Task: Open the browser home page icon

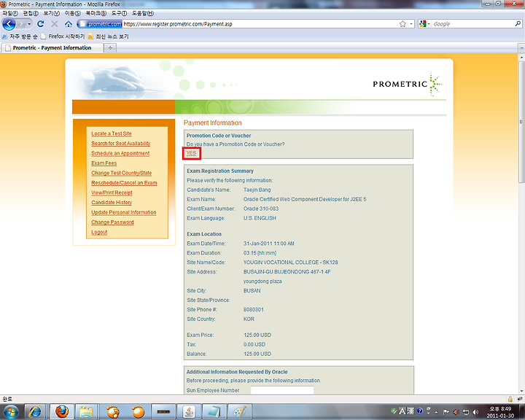Action: click(69, 24)
